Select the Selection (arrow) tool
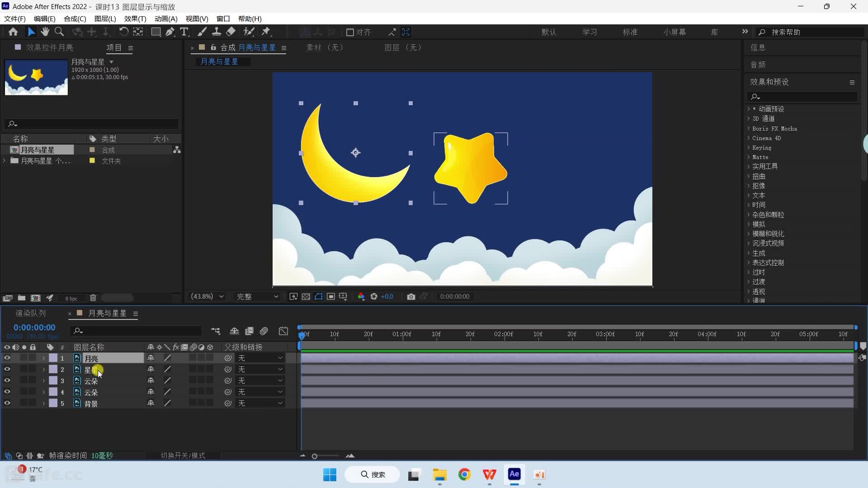Image resolution: width=868 pixels, height=488 pixels. [31, 32]
